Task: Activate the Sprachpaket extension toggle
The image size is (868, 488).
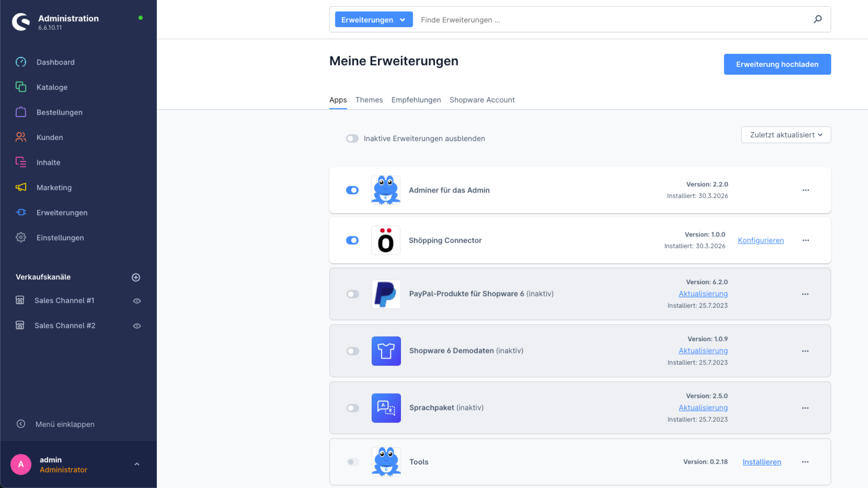Action: (x=353, y=408)
